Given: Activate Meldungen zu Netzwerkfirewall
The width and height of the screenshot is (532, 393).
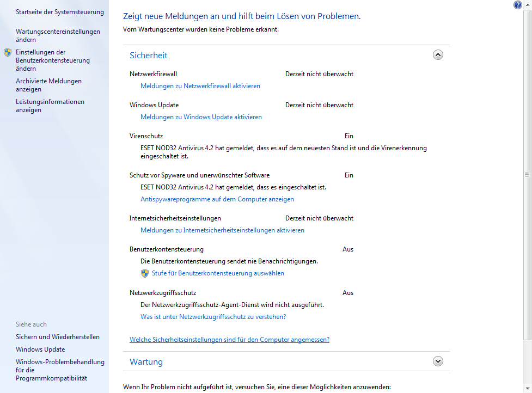Looking at the screenshot, I should click(x=200, y=86).
